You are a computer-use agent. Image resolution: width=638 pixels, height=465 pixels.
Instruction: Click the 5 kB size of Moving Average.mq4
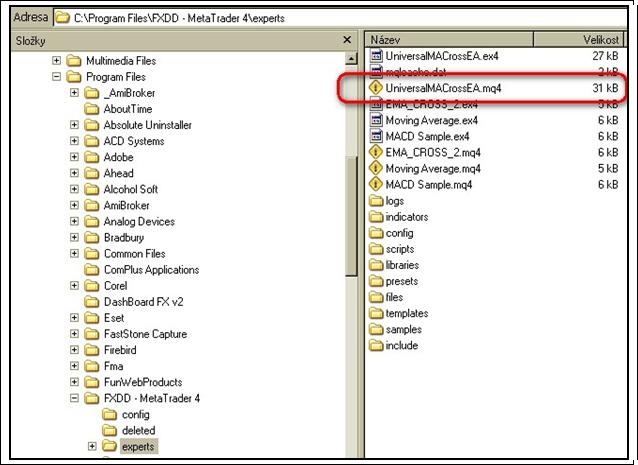[608, 168]
